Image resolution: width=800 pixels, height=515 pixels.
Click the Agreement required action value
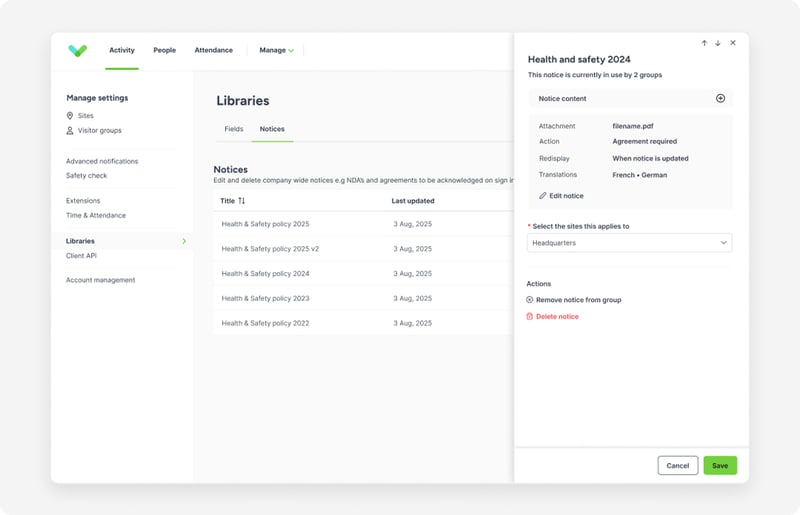(x=644, y=141)
